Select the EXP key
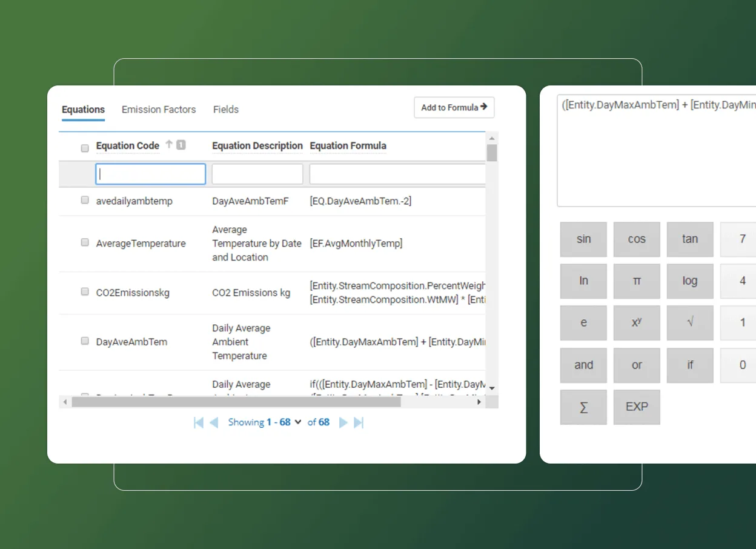Screen dimensions: 756x549 (636, 407)
